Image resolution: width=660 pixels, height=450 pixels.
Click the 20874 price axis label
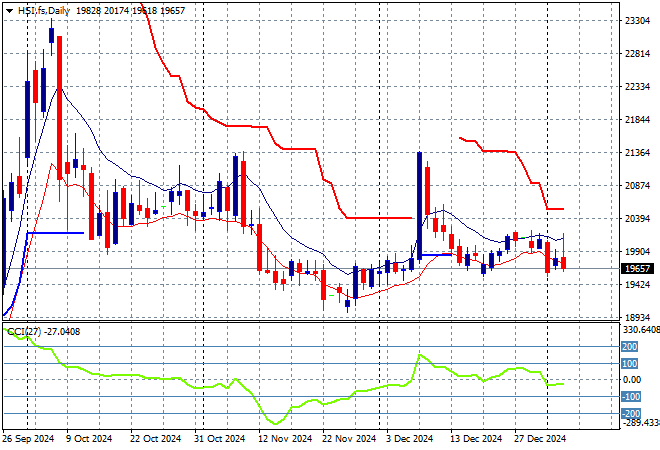636,186
